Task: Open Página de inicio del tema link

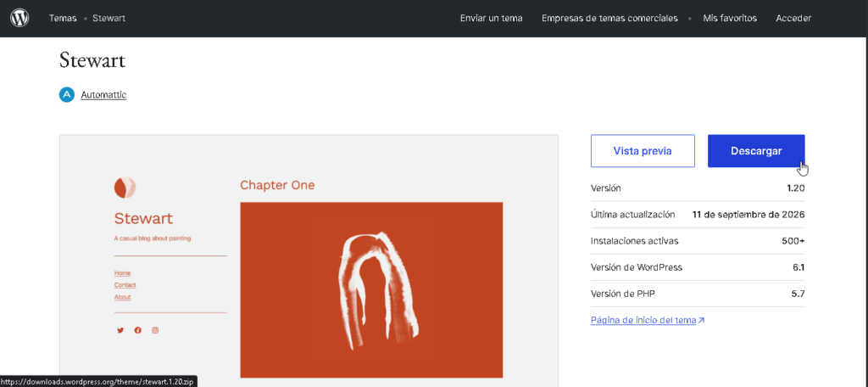Action: pos(647,321)
